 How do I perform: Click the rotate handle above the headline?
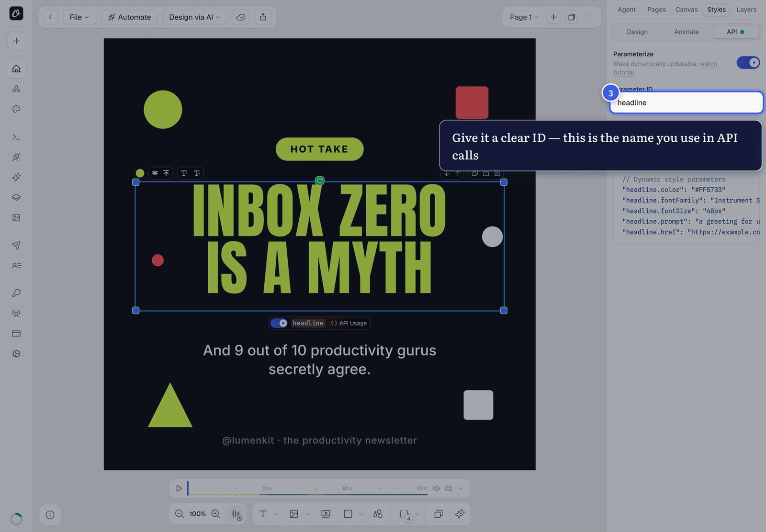320,181
